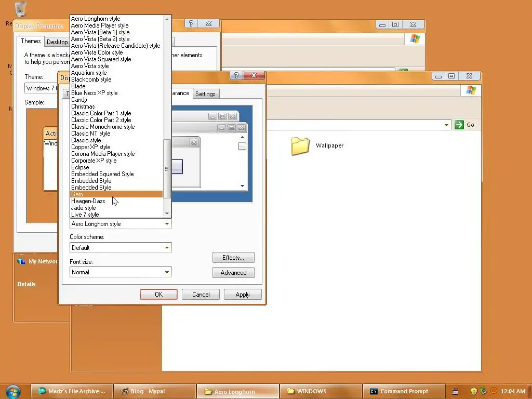
Task: Click the magnifier search tray icon
Action: coord(493,391)
